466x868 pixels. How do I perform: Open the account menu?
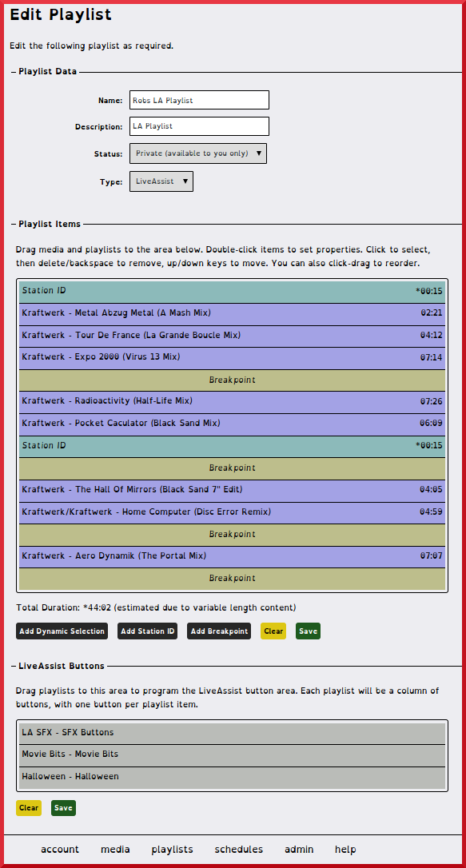[60, 849]
